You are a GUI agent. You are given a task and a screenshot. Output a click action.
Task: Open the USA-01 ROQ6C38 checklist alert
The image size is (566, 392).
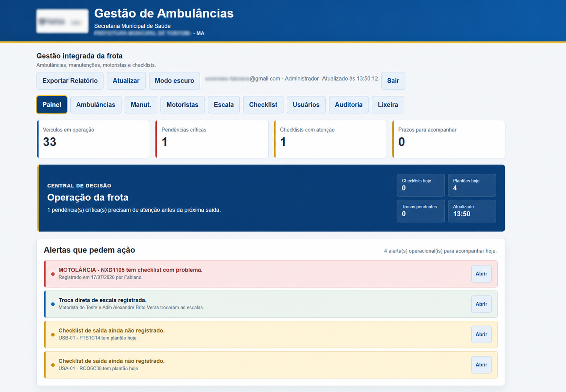[481, 365]
